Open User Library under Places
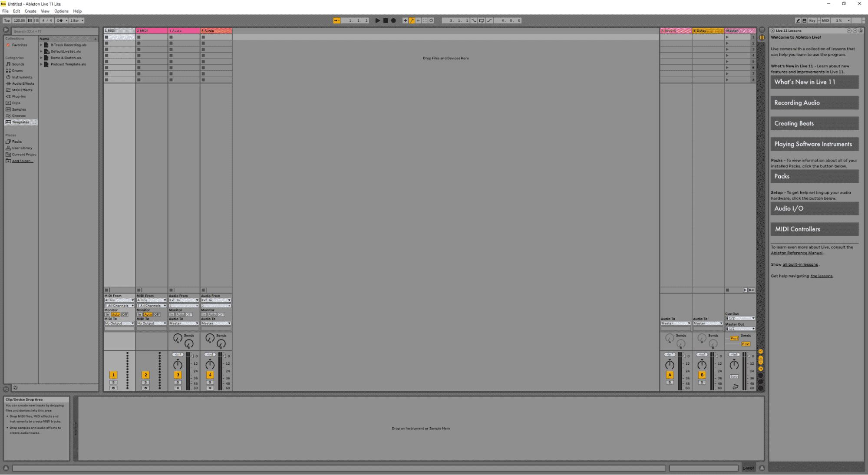This screenshot has height=475, width=868. [22, 148]
